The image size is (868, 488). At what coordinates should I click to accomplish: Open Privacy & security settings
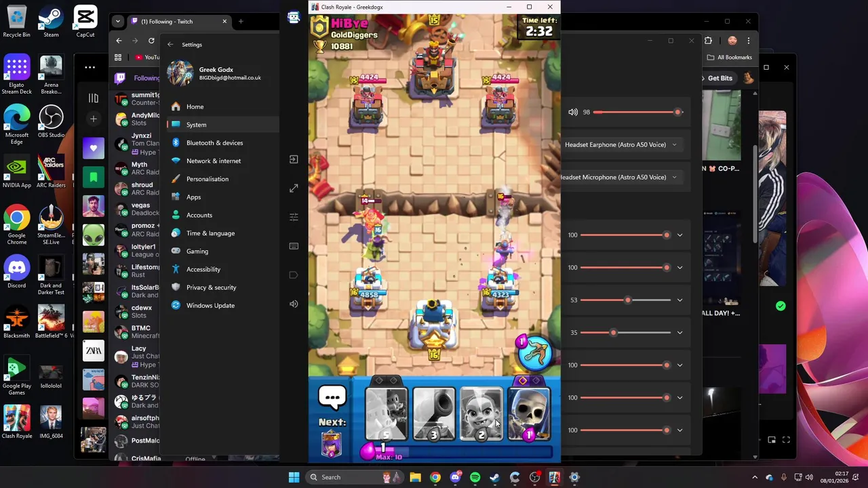tap(222, 287)
